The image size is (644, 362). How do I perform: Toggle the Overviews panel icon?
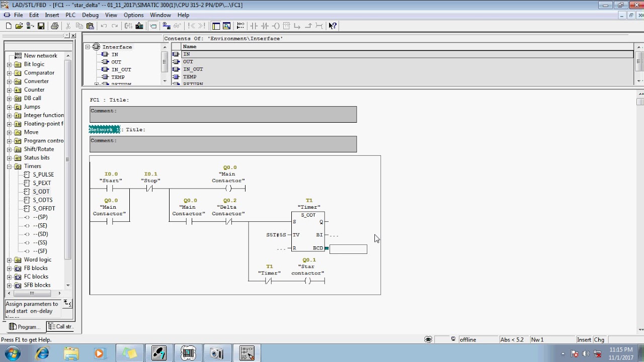(x=215, y=26)
